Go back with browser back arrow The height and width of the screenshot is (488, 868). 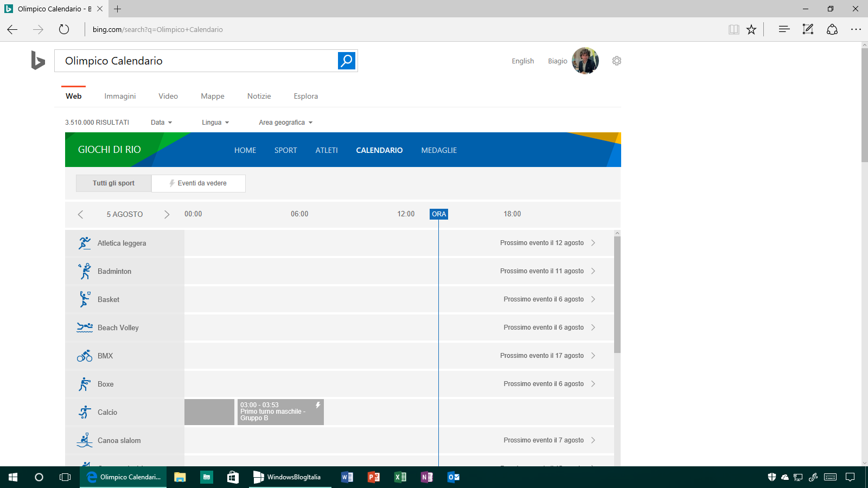12,29
